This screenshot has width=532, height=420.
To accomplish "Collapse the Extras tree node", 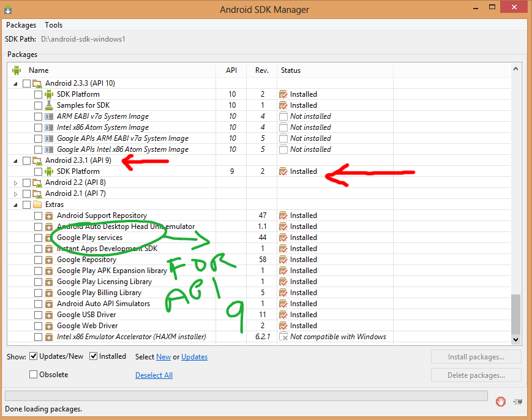I will [15, 205].
